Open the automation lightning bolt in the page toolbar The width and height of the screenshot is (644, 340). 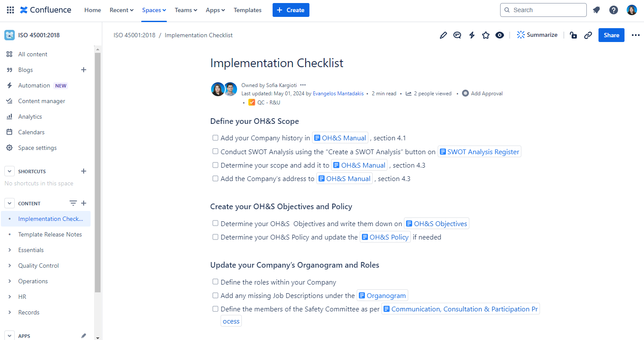pos(472,35)
